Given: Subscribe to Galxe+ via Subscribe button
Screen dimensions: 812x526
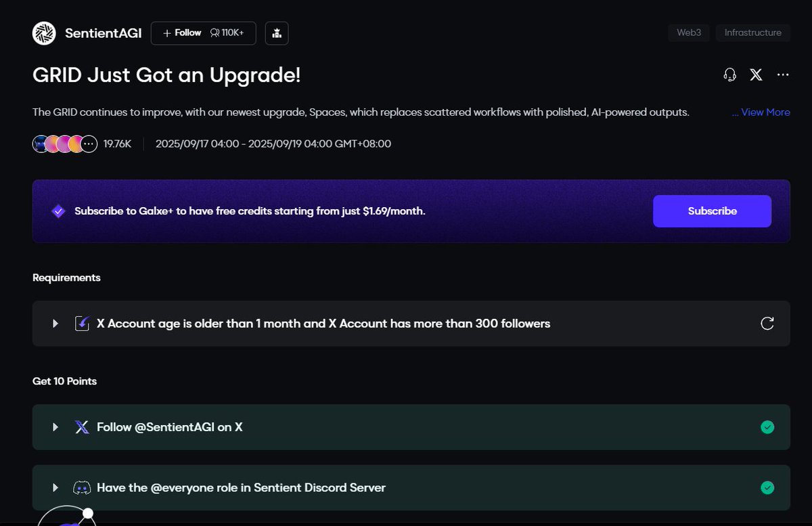Looking at the screenshot, I should [x=712, y=211].
